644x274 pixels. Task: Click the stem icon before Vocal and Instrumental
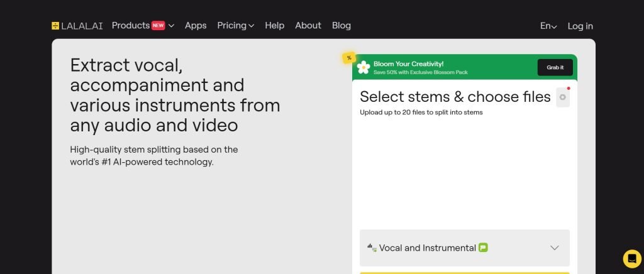click(372, 248)
